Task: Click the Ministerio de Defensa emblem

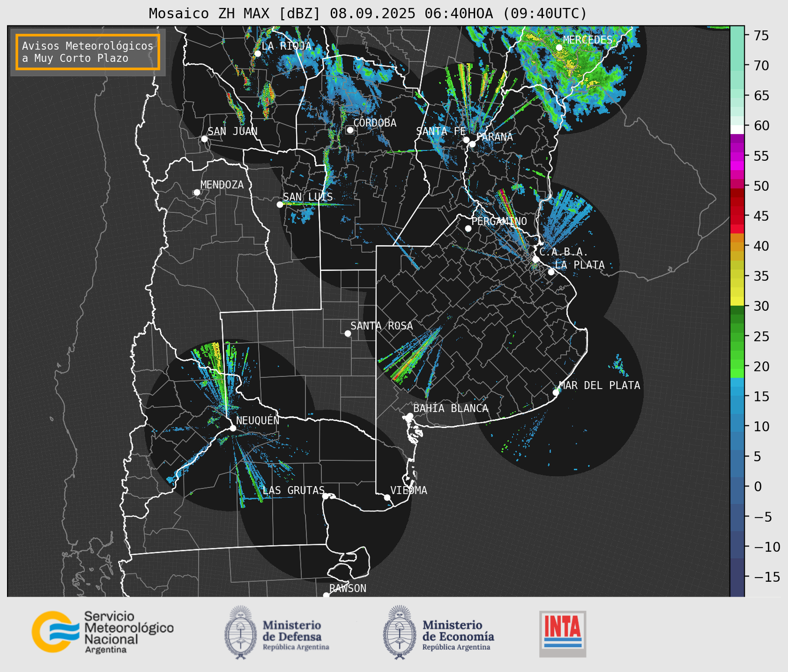Action: point(240,632)
